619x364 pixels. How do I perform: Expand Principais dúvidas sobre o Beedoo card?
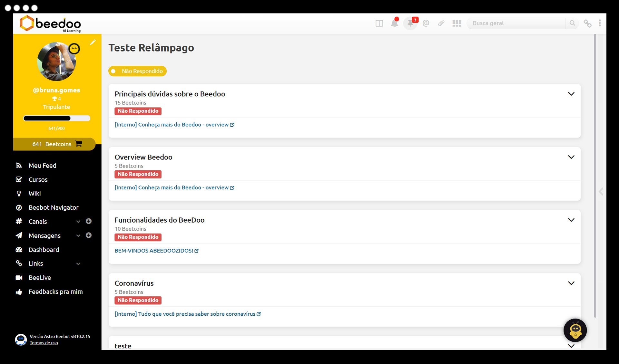point(571,94)
